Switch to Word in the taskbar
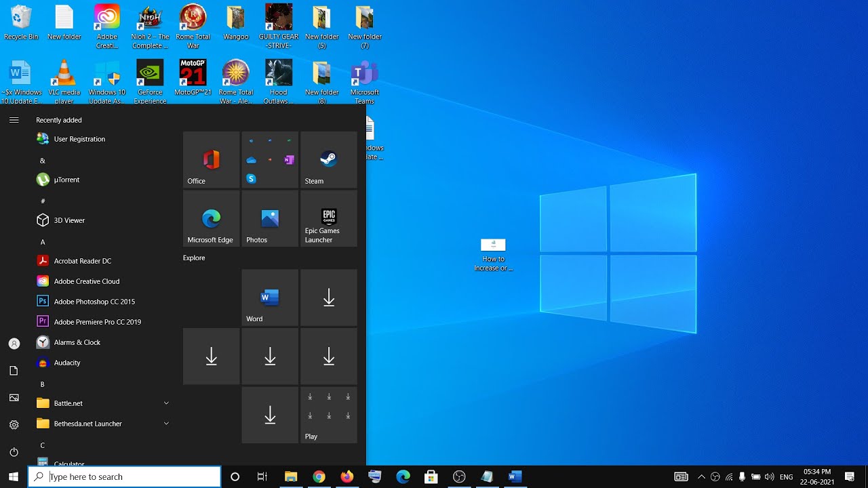The height and width of the screenshot is (488, 868). [x=515, y=477]
